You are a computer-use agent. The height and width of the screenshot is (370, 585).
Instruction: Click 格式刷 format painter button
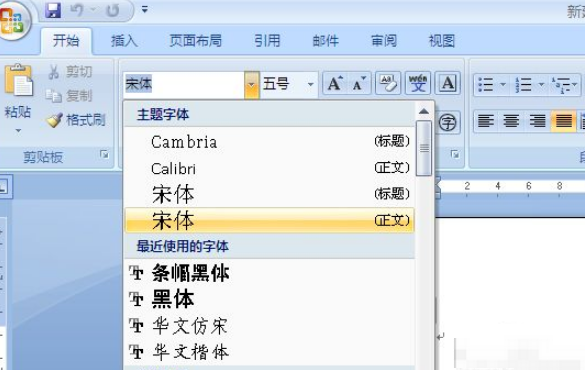[76, 120]
